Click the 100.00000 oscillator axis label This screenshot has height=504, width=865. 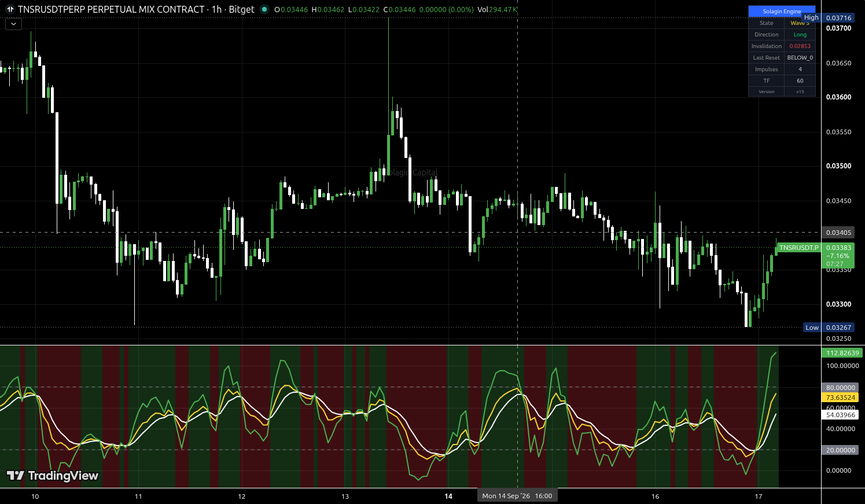click(x=842, y=366)
